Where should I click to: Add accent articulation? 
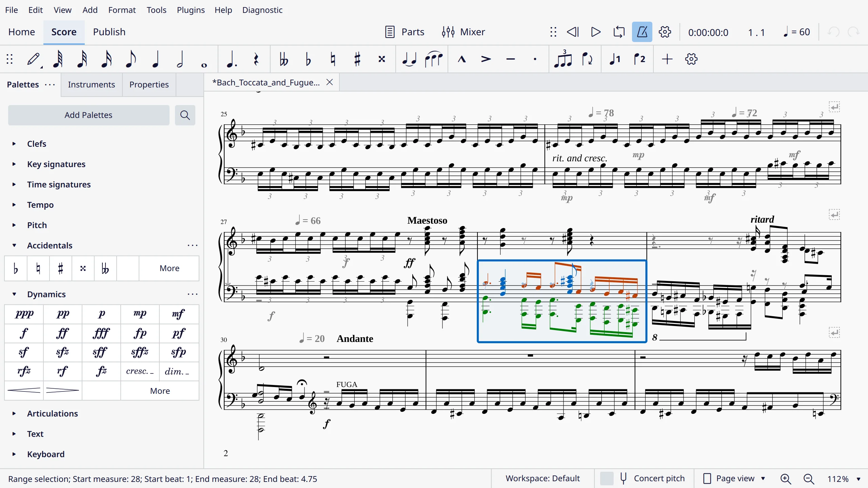click(486, 59)
